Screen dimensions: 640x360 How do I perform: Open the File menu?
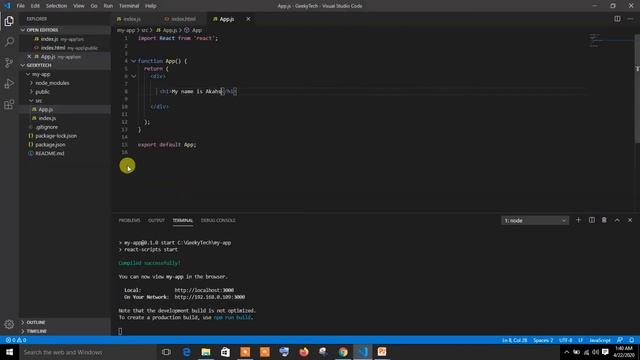[20, 6]
